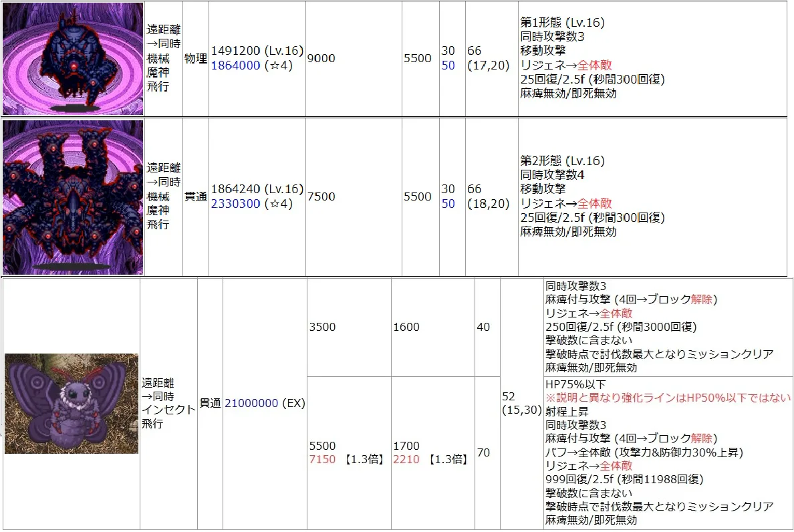794x532 pixels.
Task: Open the purple moth insect boss thumbnail
Action: pyautogui.click(x=72, y=404)
